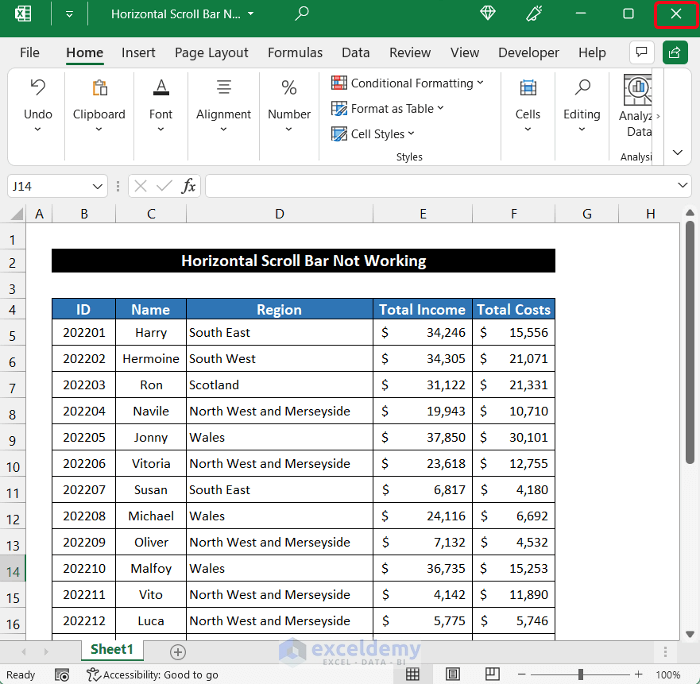Click the Analyze Data icon
This screenshot has width=700, height=684.
[637, 90]
